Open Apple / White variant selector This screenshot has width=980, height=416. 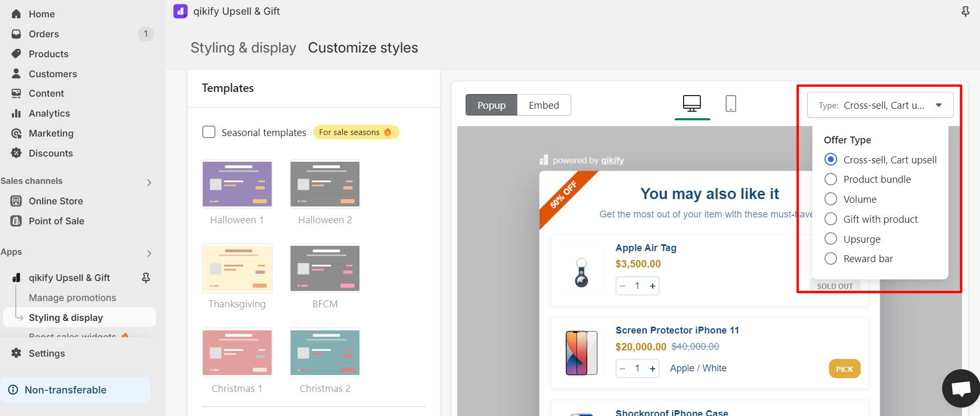click(x=698, y=368)
